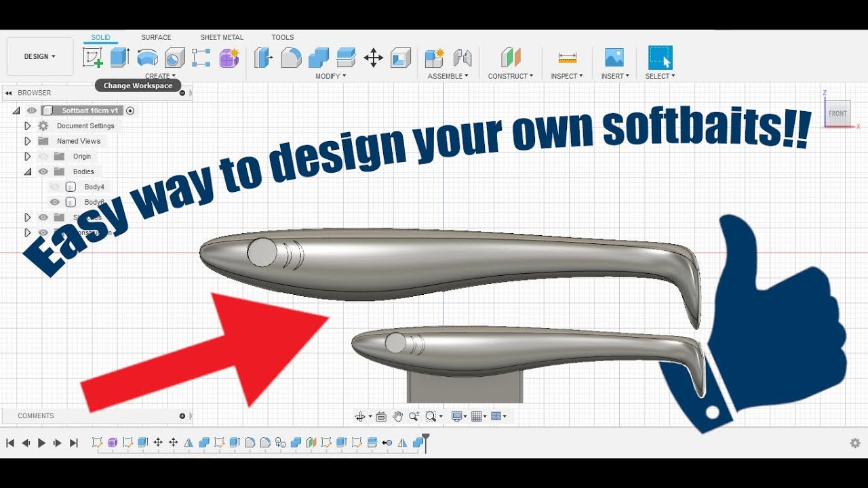868x488 pixels.
Task: Click the purple Create Form tool
Action: click(x=229, y=58)
